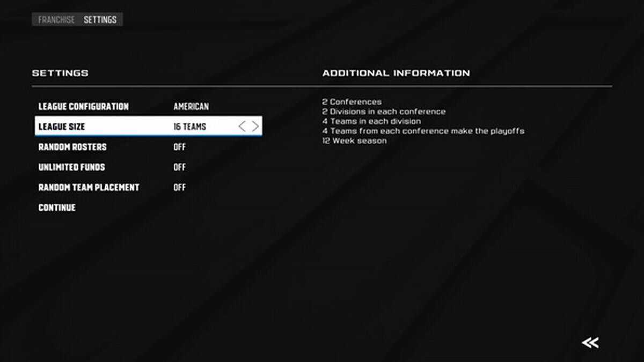
Task: Click the double-chevron back icon
Action: [x=590, y=343]
